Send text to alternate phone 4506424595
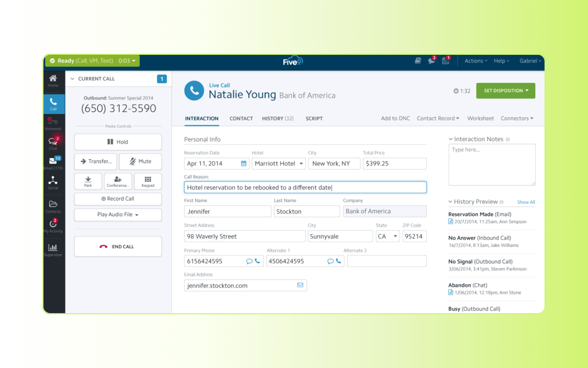Image resolution: width=588 pixels, height=368 pixels. click(x=330, y=261)
